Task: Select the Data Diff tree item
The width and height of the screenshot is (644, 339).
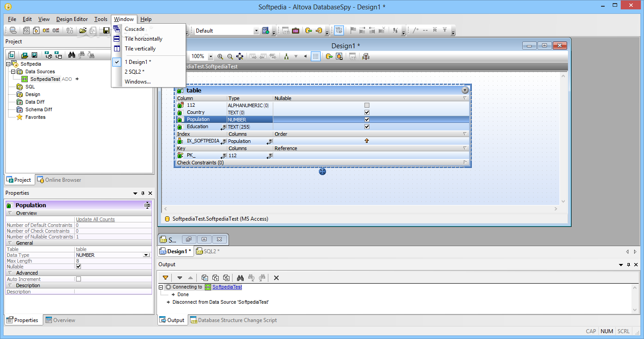Action: (35, 102)
